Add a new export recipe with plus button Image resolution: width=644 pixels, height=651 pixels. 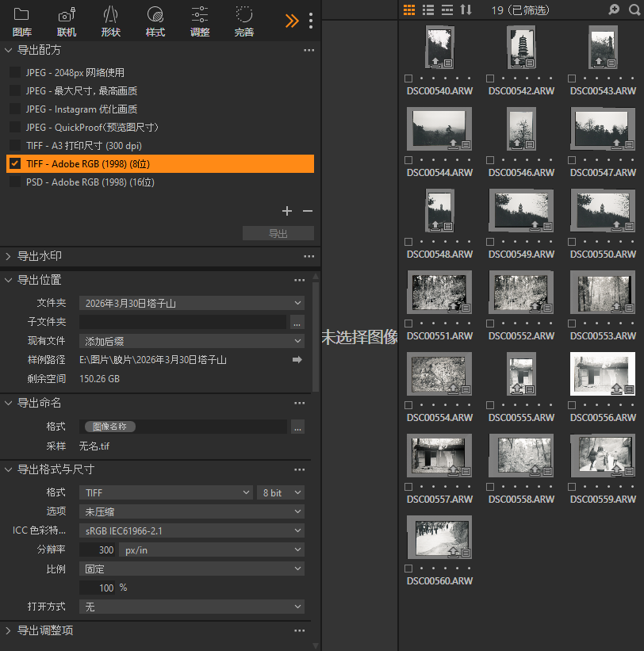click(x=286, y=211)
